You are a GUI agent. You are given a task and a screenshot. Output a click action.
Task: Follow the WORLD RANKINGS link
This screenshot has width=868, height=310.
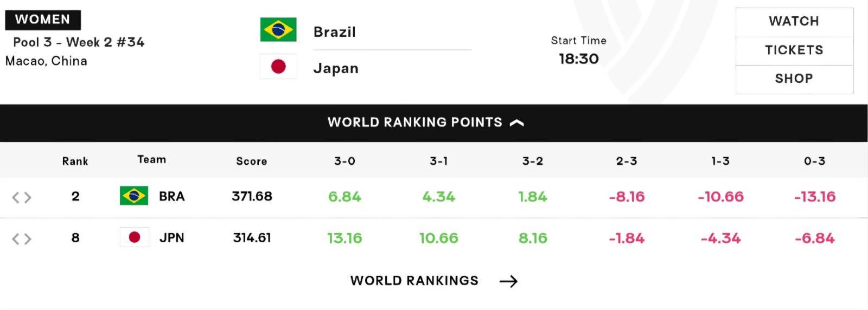tap(414, 281)
